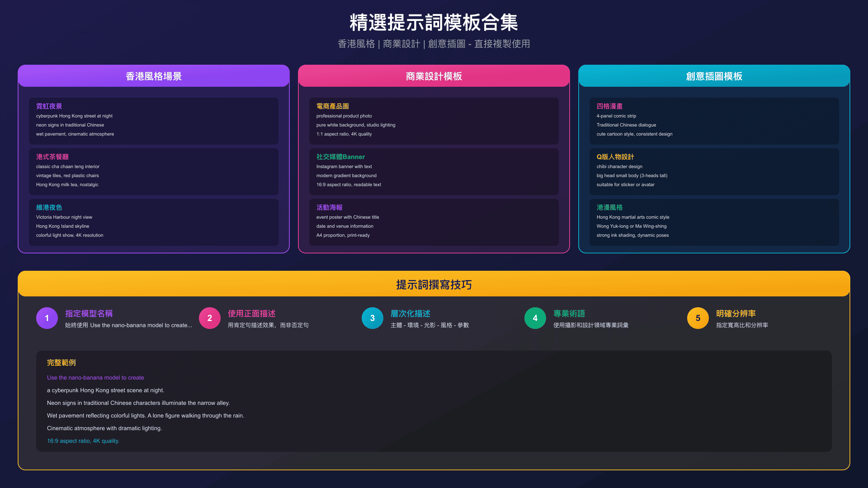
Task: Open the 電商產品圖 template
Action: tap(333, 106)
